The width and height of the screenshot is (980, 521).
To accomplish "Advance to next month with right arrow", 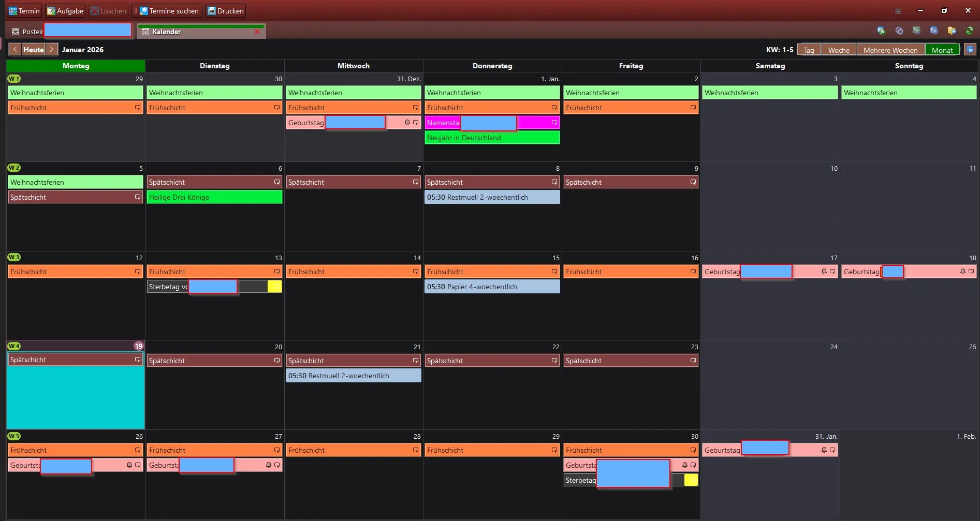I will [52, 50].
